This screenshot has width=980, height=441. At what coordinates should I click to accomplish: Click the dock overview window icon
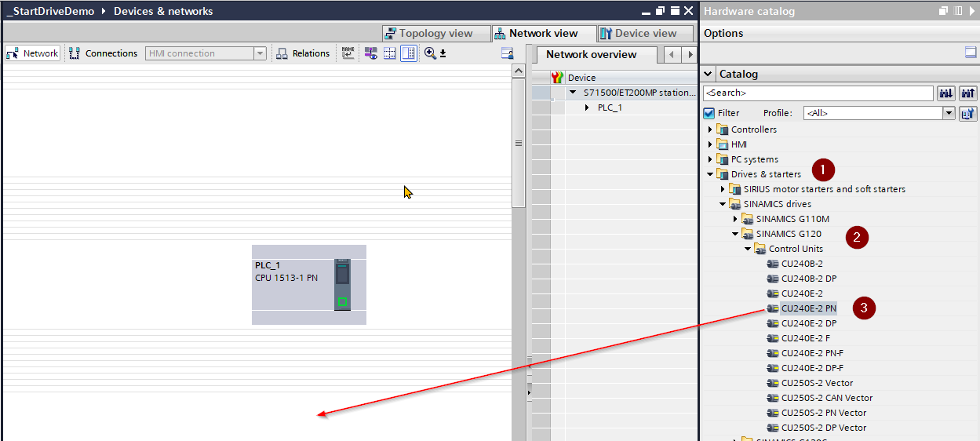point(507,53)
